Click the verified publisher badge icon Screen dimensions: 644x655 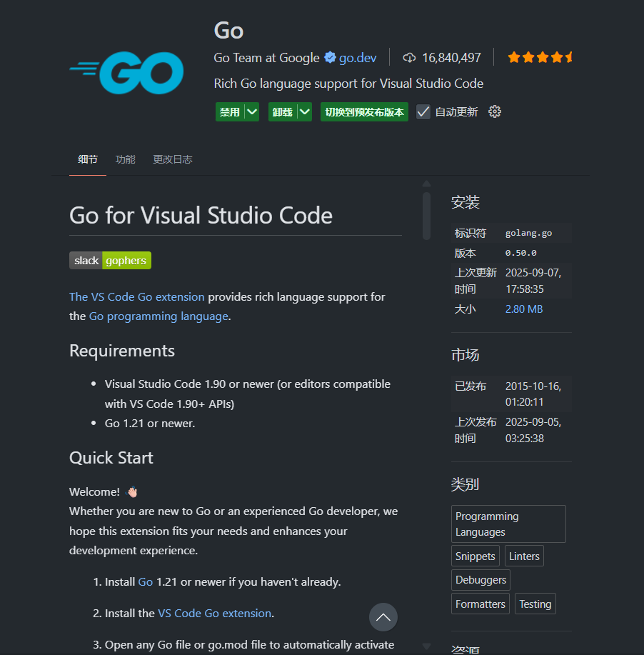[x=330, y=58]
